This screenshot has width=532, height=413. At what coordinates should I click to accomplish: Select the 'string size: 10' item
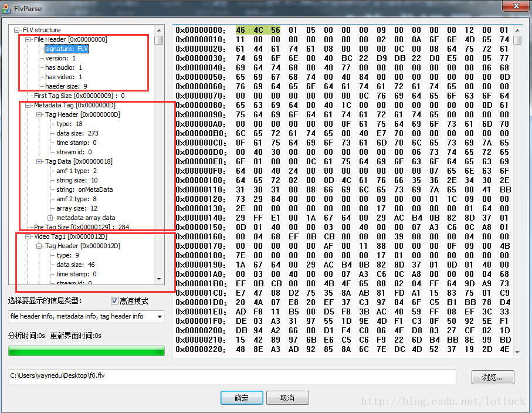point(77,180)
